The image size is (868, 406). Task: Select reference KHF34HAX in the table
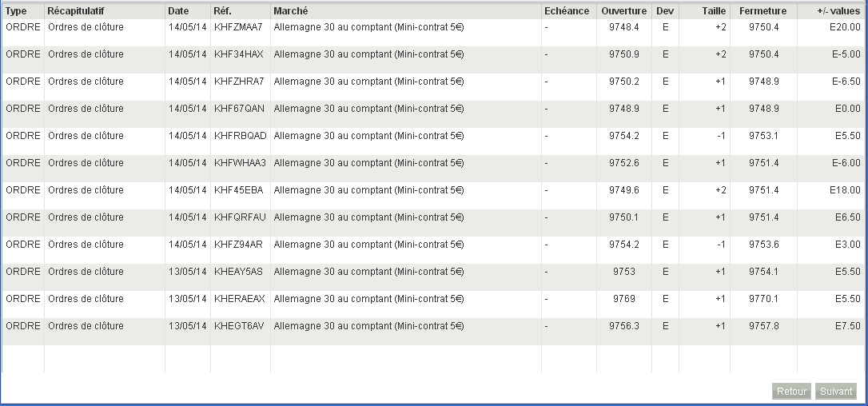[x=238, y=54]
